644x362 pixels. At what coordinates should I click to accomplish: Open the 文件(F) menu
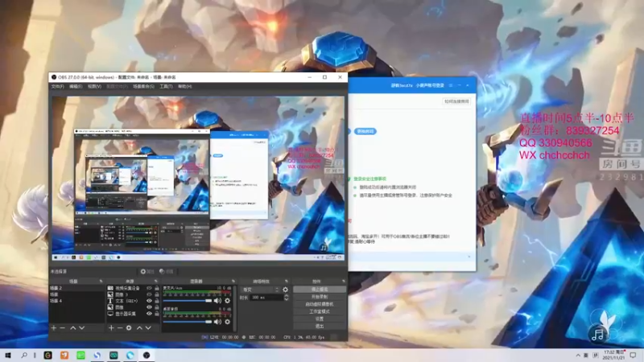(x=57, y=87)
